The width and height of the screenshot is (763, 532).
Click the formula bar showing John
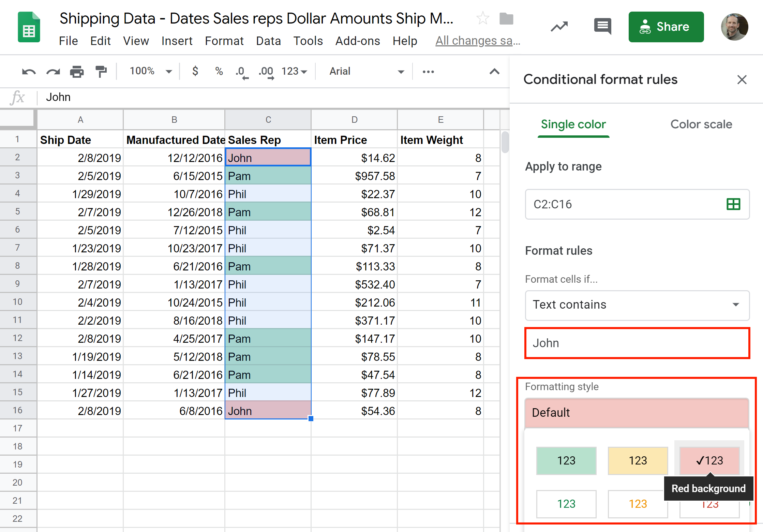tap(273, 98)
